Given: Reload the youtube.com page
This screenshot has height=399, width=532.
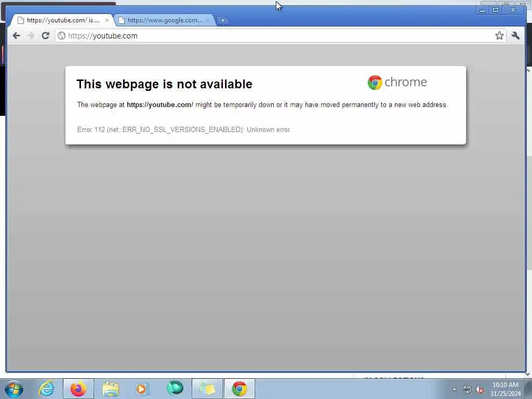Looking at the screenshot, I should coord(46,36).
